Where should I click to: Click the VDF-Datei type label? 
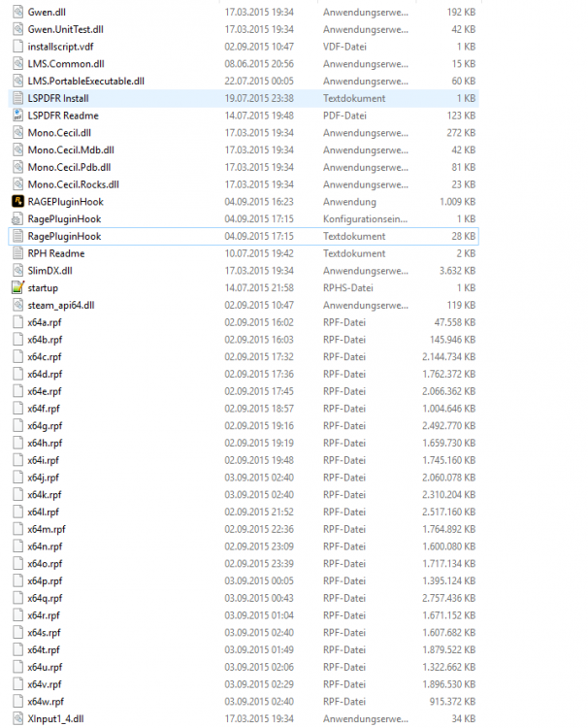344,47
